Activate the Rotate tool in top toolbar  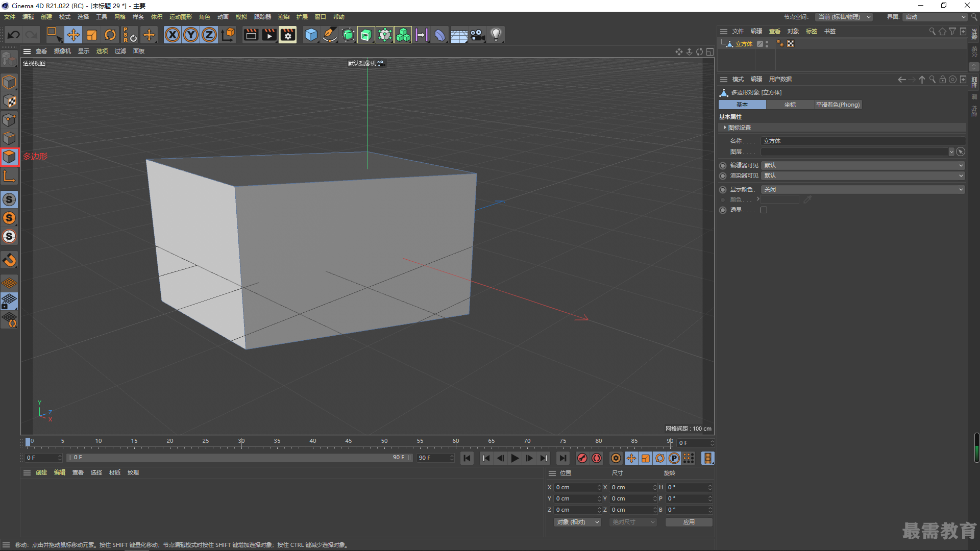coord(110,35)
